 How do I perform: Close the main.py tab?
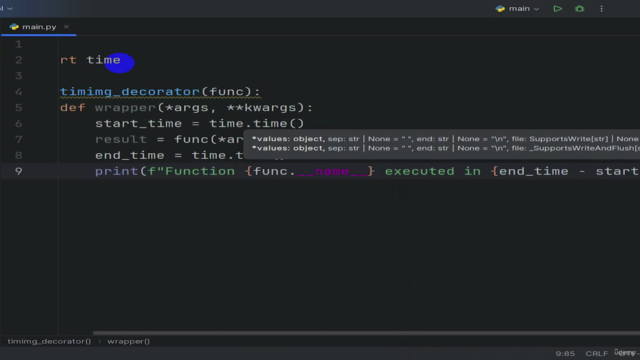pyautogui.click(x=66, y=27)
